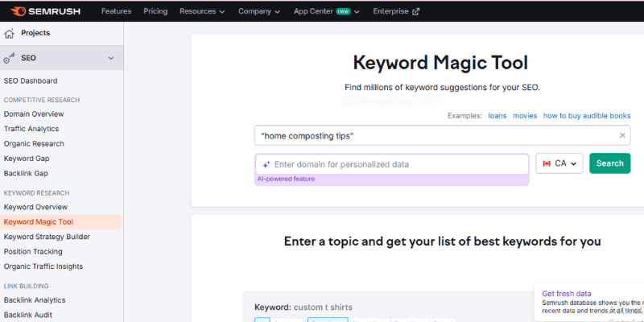
Task: Open the Resources dropdown menu
Action: click(x=202, y=11)
